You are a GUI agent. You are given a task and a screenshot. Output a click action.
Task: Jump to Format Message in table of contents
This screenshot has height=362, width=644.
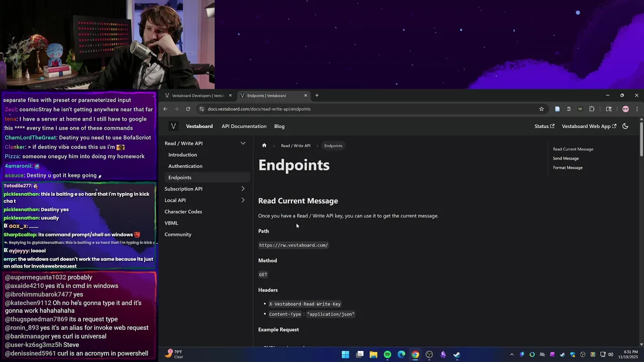[568, 168]
